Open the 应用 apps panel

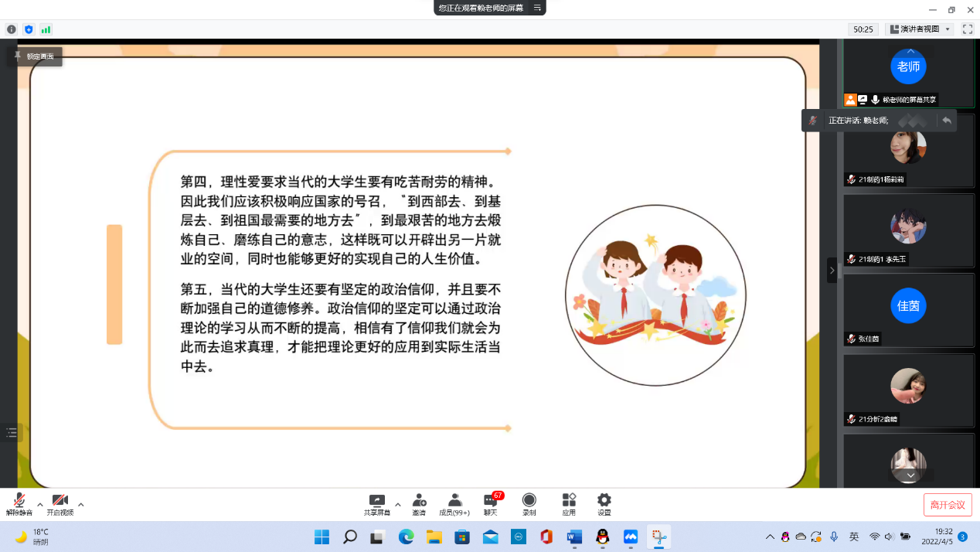(x=569, y=504)
